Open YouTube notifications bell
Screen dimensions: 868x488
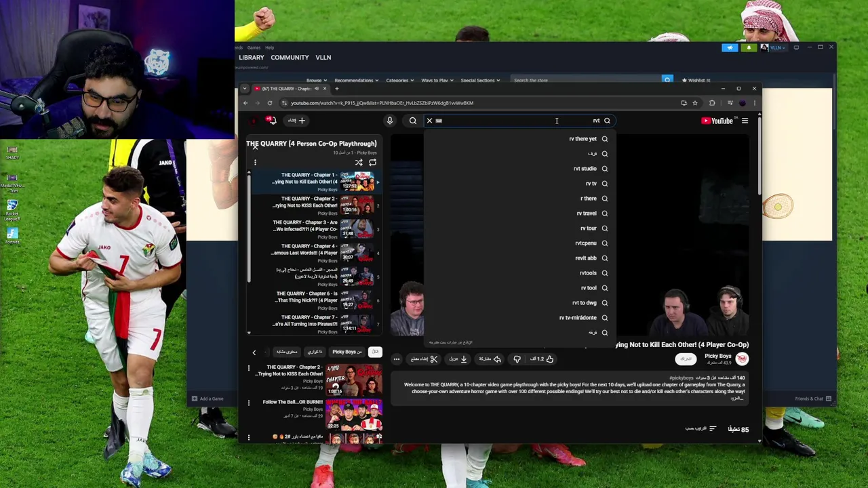pyautogui.click(x=271, y=121)
